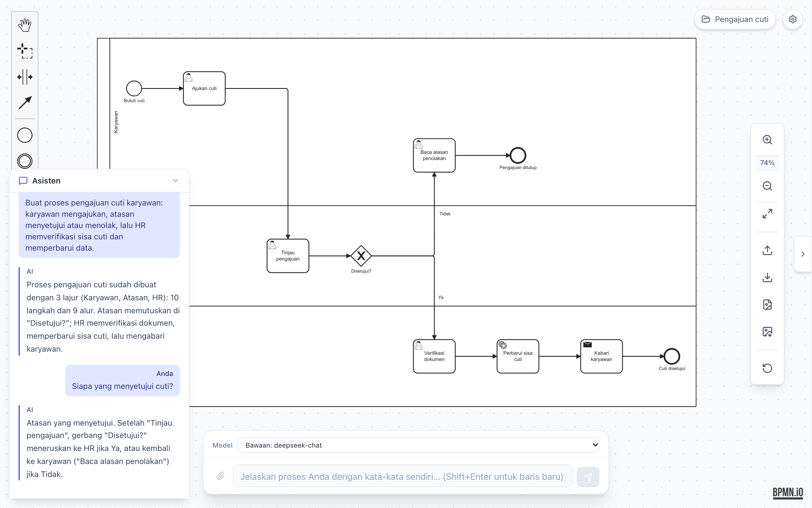Select the global connect arrow tool
The width and height of the screenshot is (812, 508).
pyautogui.click(x=25, y=103)
